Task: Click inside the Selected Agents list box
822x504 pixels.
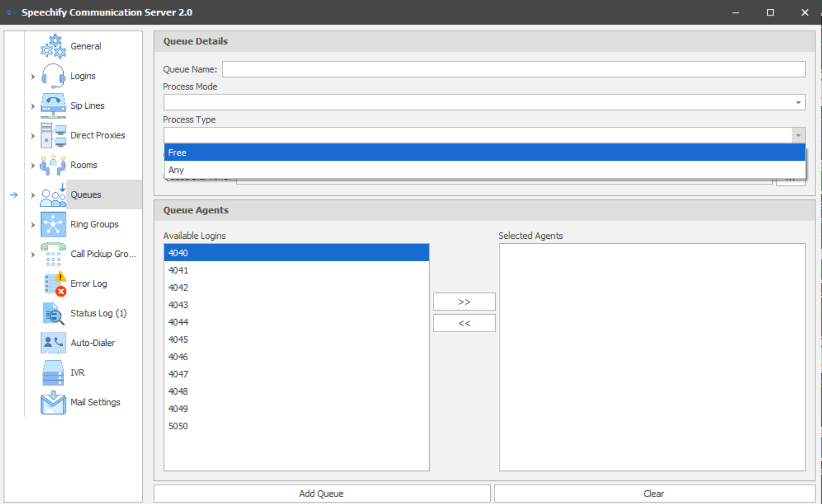Action: coord(652,357)
